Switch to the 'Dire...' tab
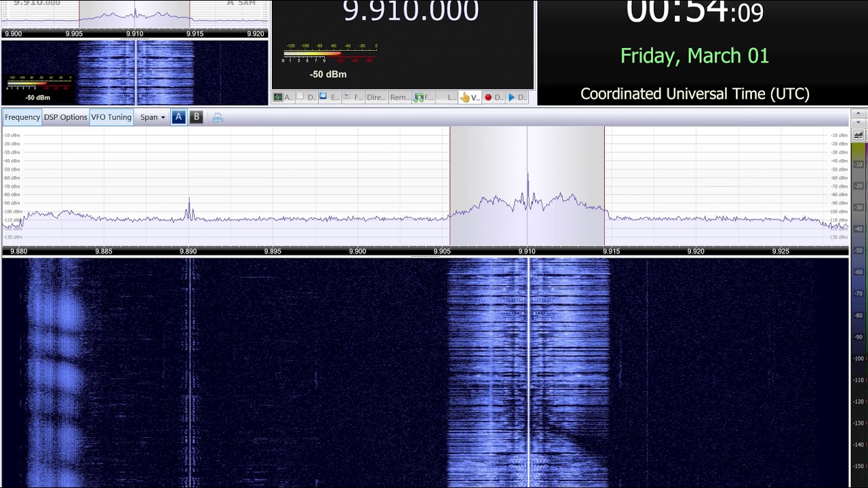This screenshot has width=868, height=488. pos(376,98)
